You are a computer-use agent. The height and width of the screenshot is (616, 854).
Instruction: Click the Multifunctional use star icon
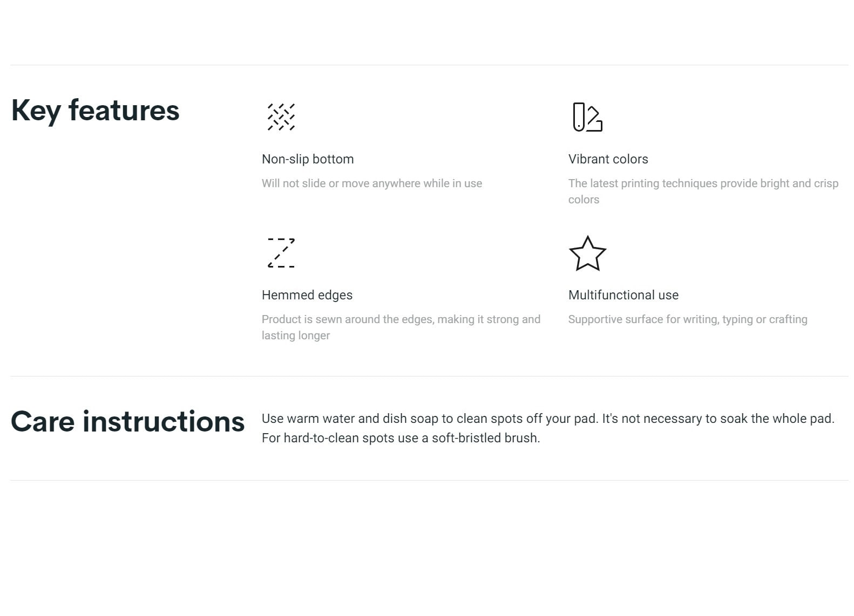(x=587, y=254)
